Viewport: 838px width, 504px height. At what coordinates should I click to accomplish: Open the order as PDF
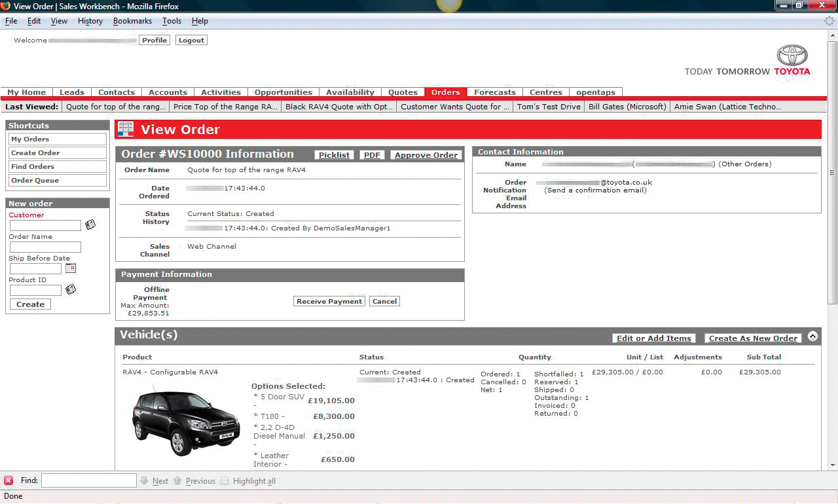pos(372,155)
